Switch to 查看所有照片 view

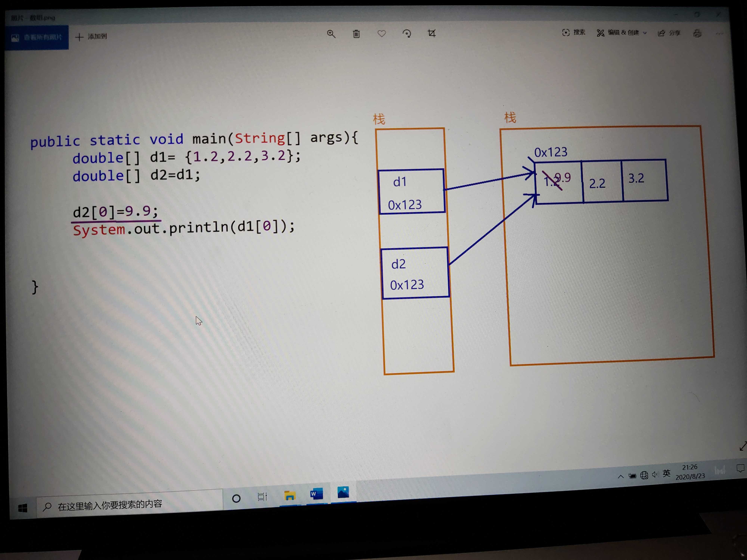tap(36, 37)
